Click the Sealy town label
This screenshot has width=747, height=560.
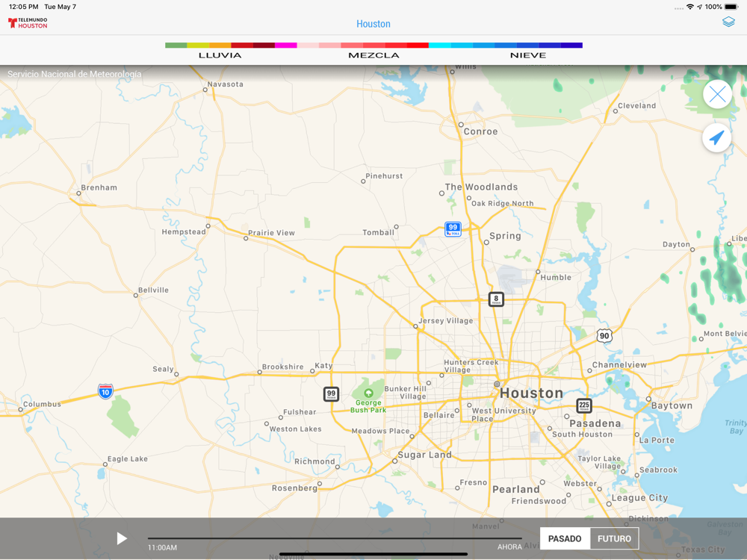coord(163,369)
